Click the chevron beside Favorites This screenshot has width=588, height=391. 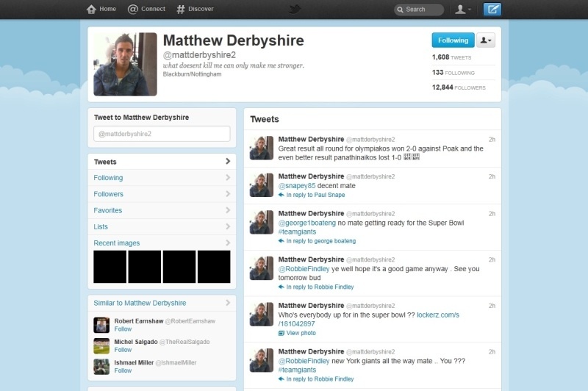228,210
